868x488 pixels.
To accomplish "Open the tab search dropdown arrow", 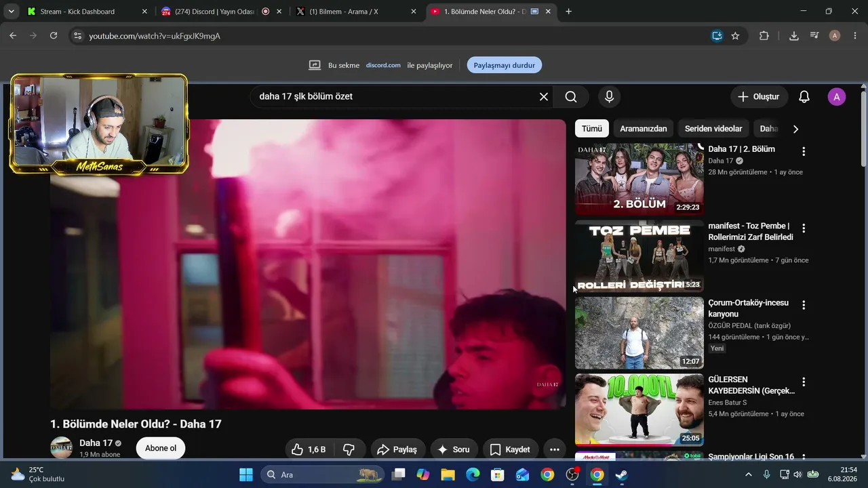I will (x=11, y=12).
